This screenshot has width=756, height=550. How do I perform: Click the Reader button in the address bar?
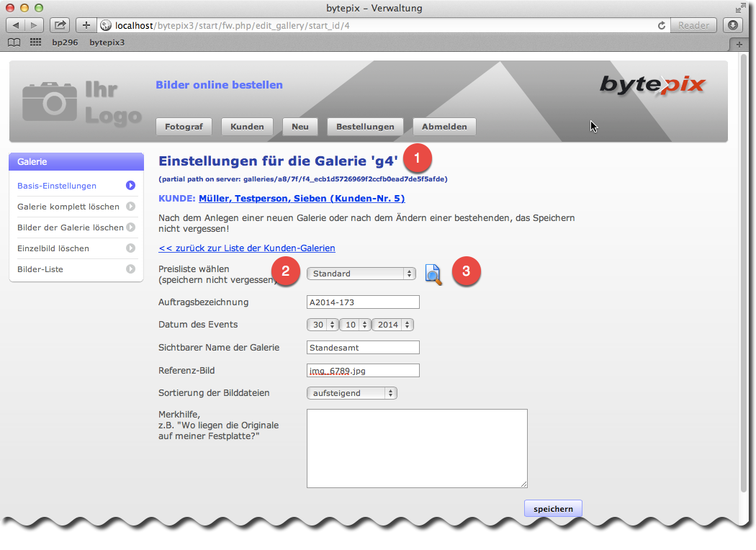[693, 25]
